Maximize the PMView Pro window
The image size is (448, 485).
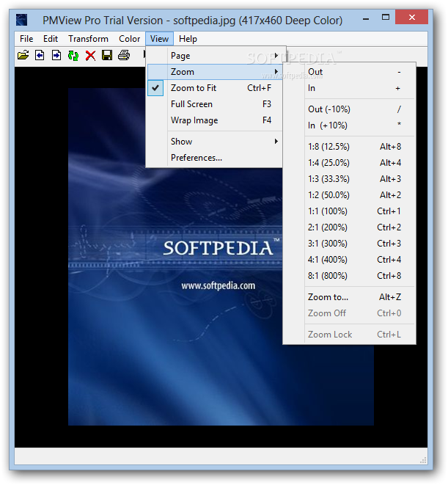tap(386, 18)
